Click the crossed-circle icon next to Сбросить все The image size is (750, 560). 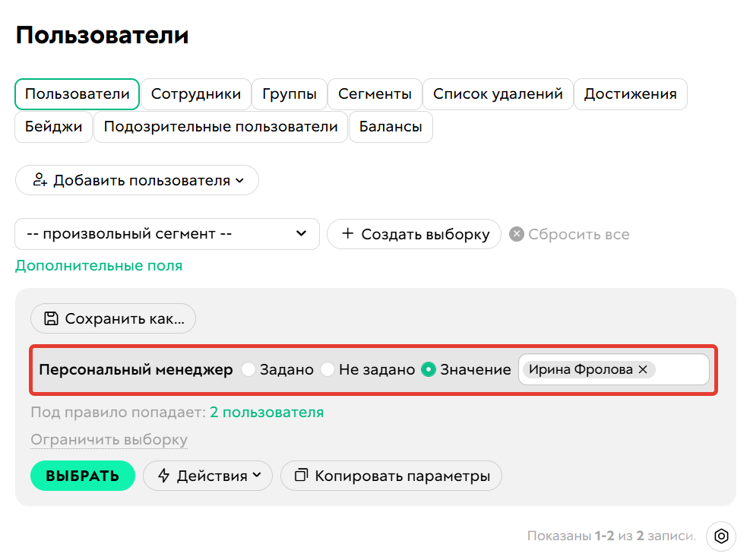517,234
